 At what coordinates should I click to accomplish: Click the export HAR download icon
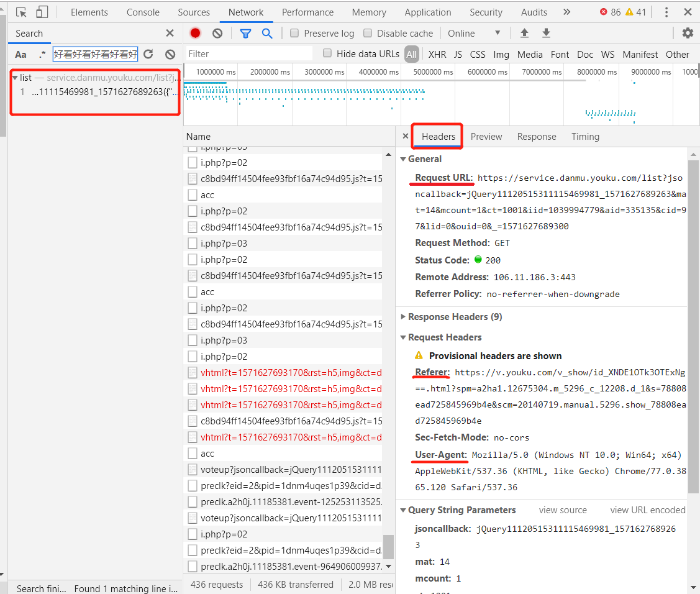(546, 34)
